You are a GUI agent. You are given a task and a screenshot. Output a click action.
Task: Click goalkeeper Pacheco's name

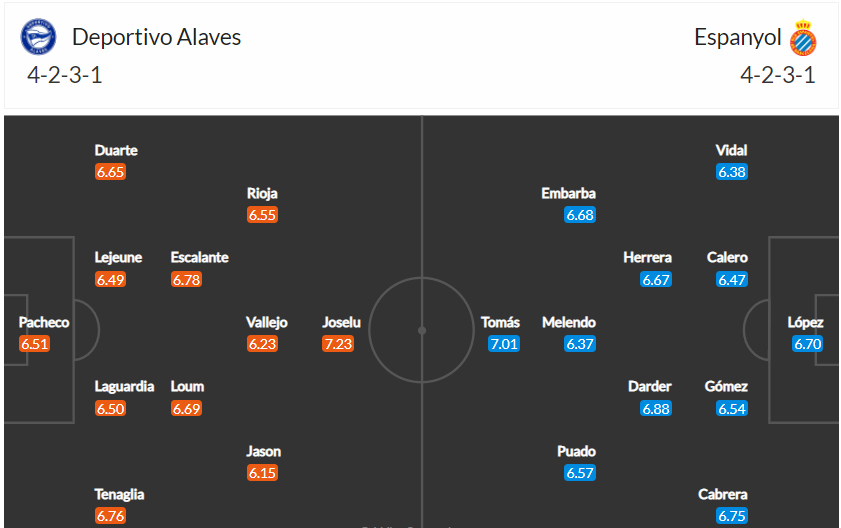click(44, 322)
